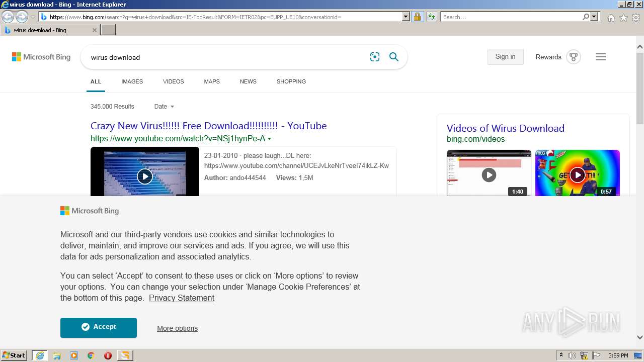Click the Bing magnifier search icon
This screenshot has height=362, width=644.
[394, 57]
